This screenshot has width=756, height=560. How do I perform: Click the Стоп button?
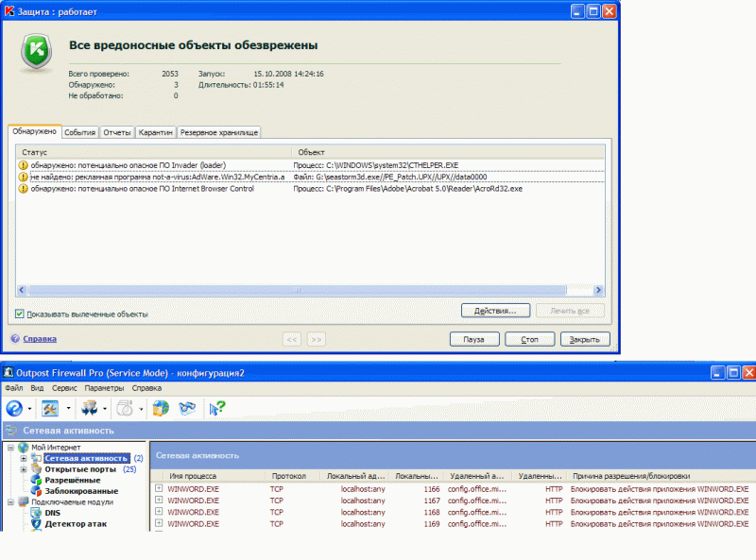point(529,339)
